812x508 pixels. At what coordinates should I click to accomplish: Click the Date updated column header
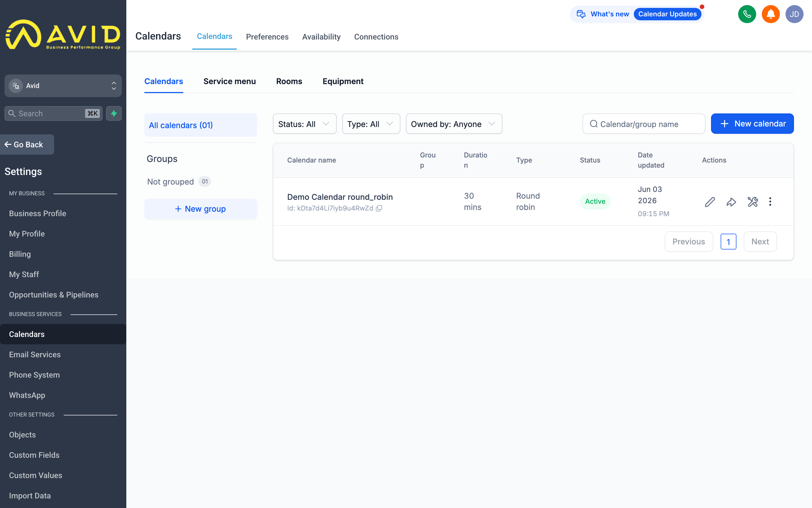point(651,160)
